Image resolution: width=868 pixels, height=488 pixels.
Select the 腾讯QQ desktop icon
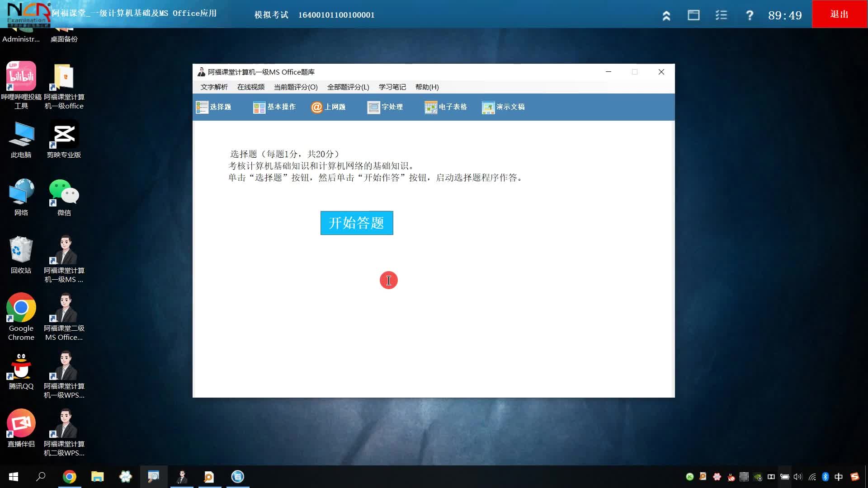click(x=21, y=371)
